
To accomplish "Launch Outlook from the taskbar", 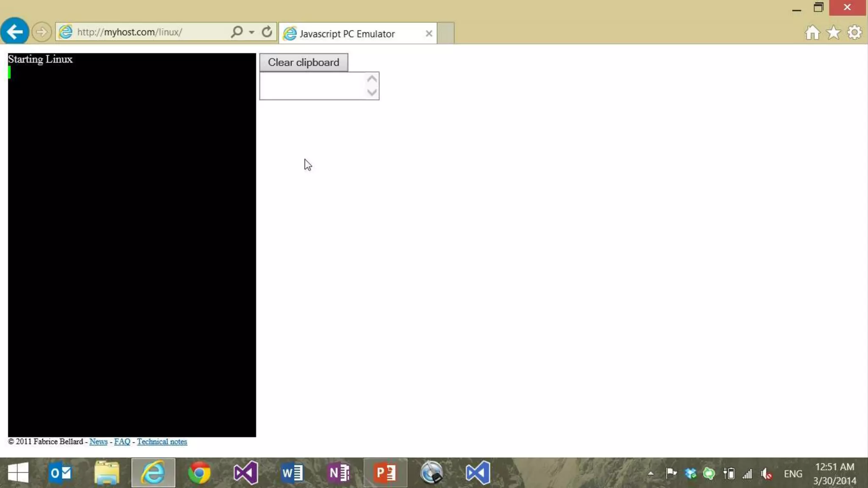I will pos(60,472).
